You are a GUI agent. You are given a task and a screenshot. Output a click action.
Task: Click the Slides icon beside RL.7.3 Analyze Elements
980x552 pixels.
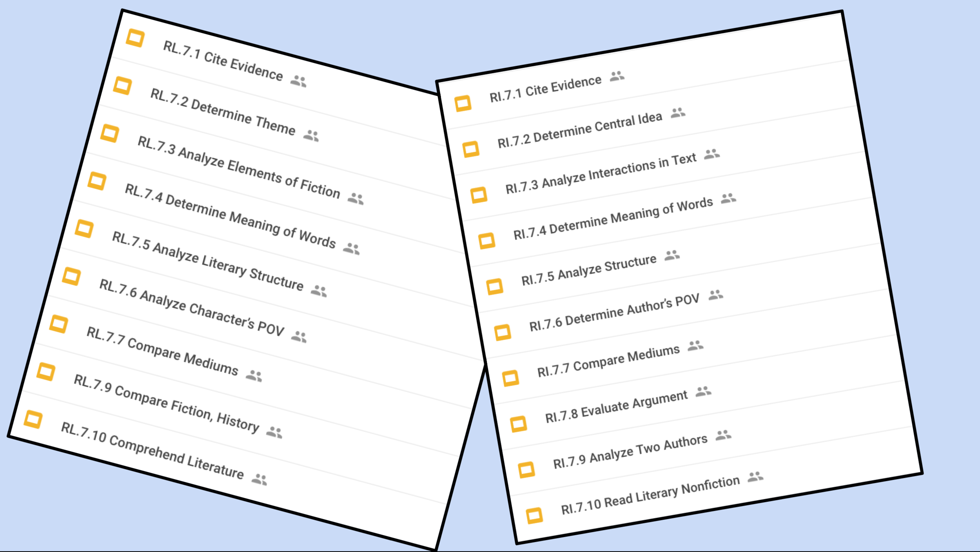(x=109, y=133)
